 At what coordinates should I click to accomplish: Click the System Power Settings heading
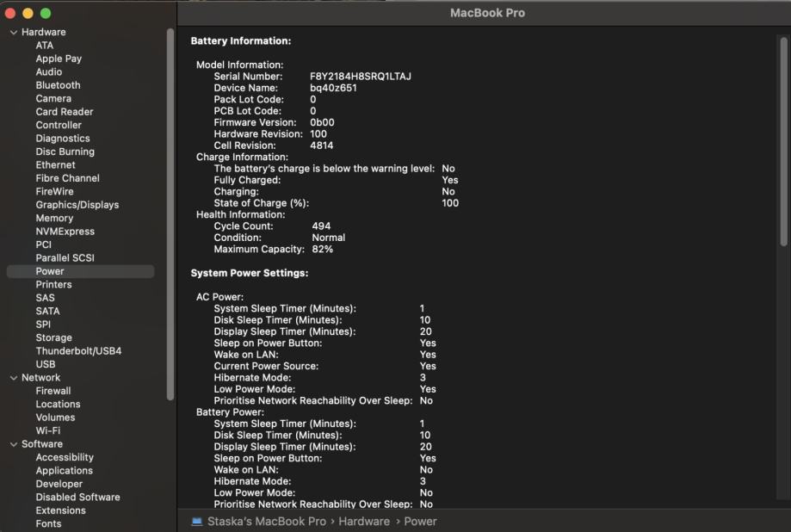[x=250, y=273]
